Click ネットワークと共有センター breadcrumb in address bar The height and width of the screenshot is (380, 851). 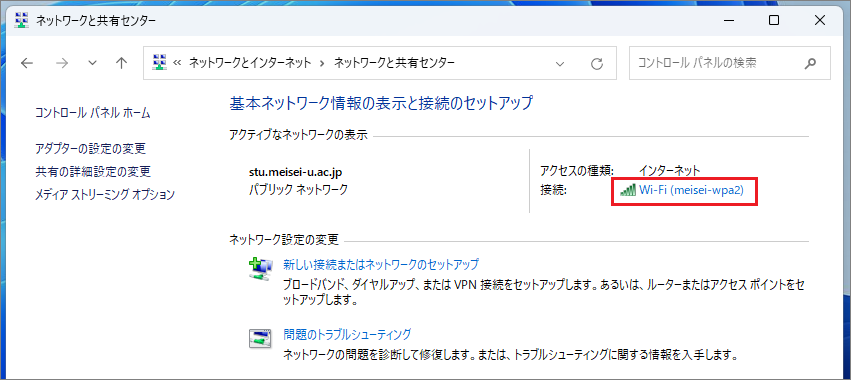pyautogui.click(x=394, y=63)
